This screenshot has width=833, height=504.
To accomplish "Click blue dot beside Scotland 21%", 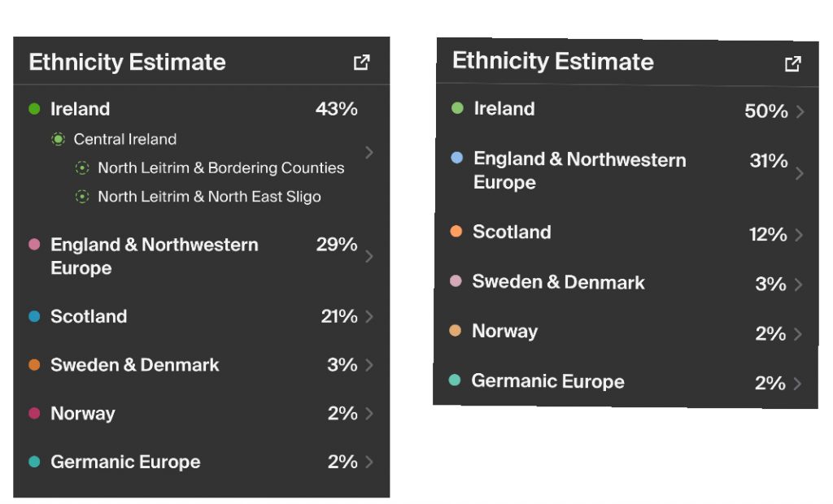I will (34, 317).
